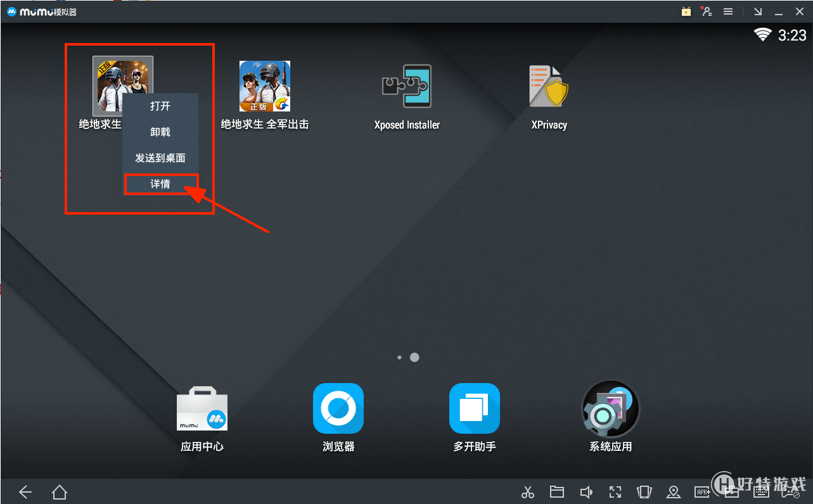Viewport: 813px width, 504px height.
Task: Launch the 浏览器 browser app
Action: pos(338,408)
